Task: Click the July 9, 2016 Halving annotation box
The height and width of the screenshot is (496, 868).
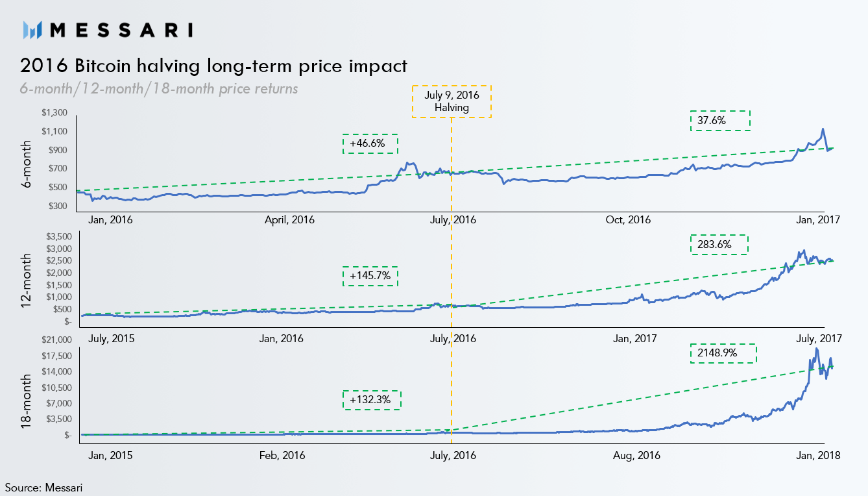Action: (452, 101)
